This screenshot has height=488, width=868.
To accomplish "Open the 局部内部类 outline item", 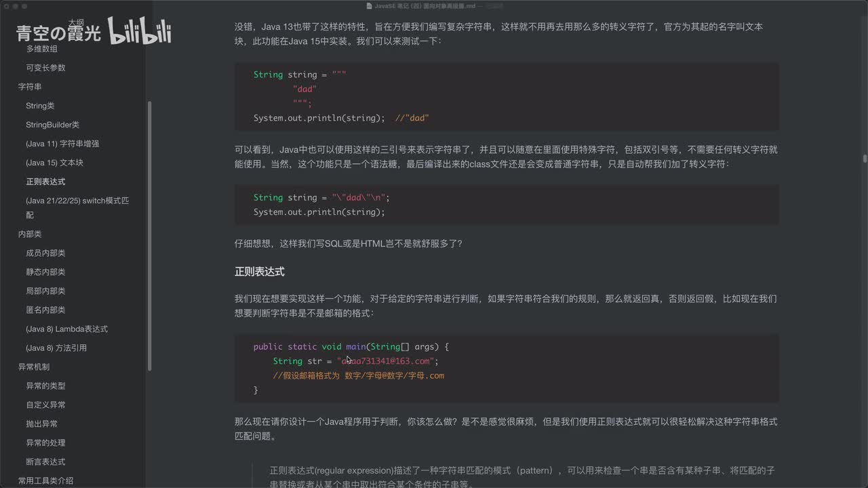I will tap(45, 291).
